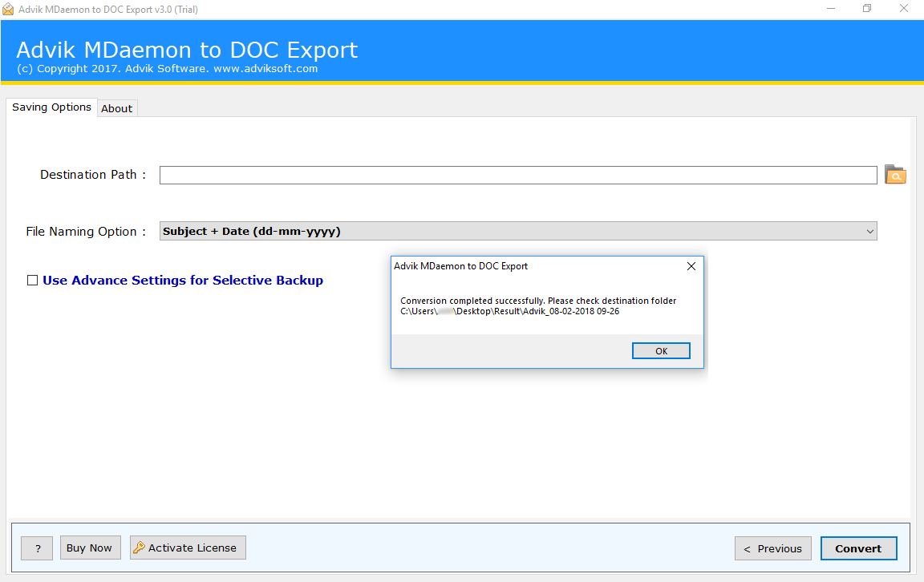Image resolution: width=924 pixels, height=582 pixels.
Task: Open the Buy Now purchase button
Action: coord(90,548)
